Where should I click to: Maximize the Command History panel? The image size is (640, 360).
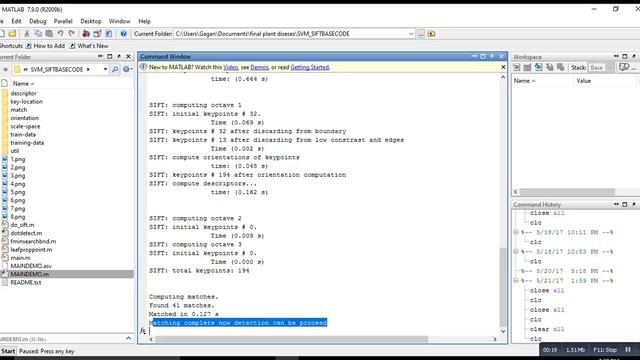pyautogui.click(x=624, y=204)
